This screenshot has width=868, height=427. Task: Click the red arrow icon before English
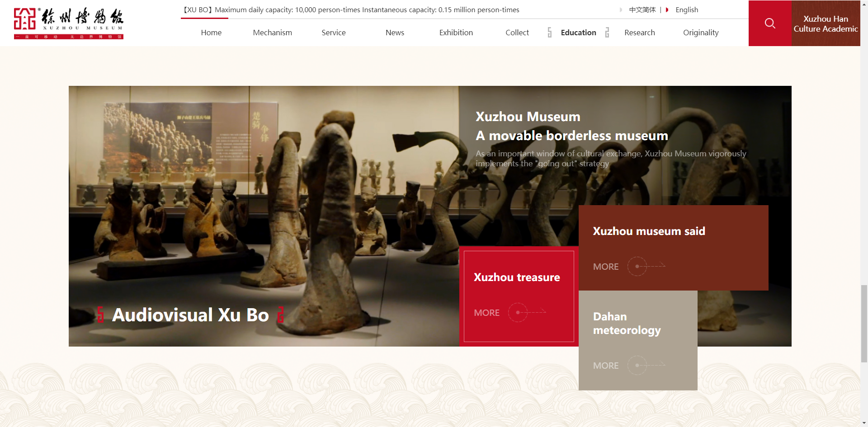point(667,9)
